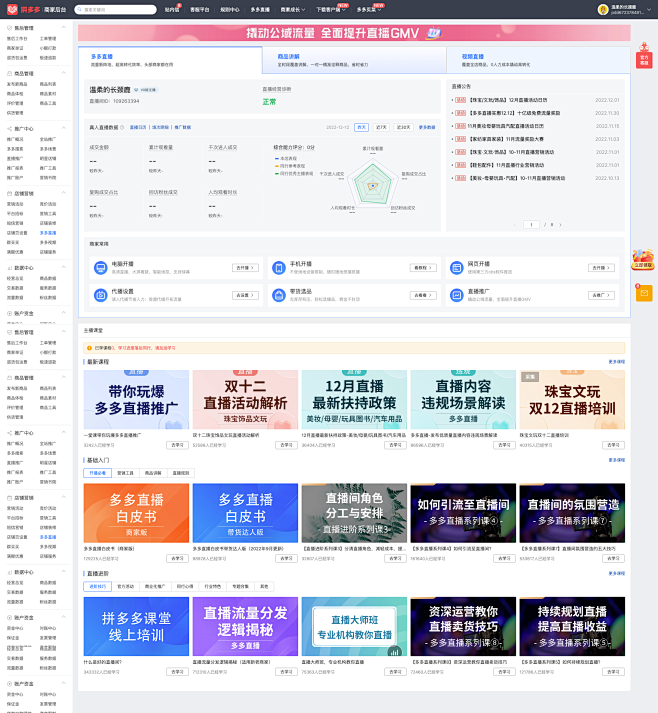The width and height of the screenshot is (658, 713).
Task: Open 更多课程 link beside 基础入门
Action: pyautogui.click(x=617, y=460)
